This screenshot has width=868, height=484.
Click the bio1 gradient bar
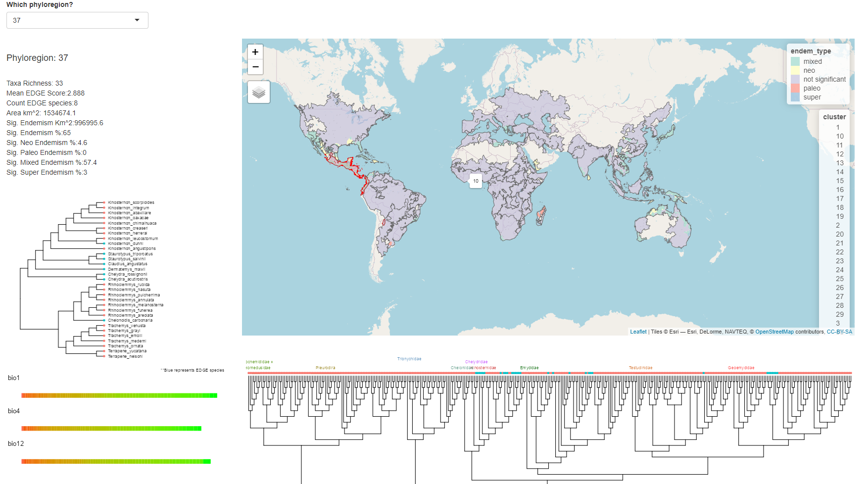[119, 395]
